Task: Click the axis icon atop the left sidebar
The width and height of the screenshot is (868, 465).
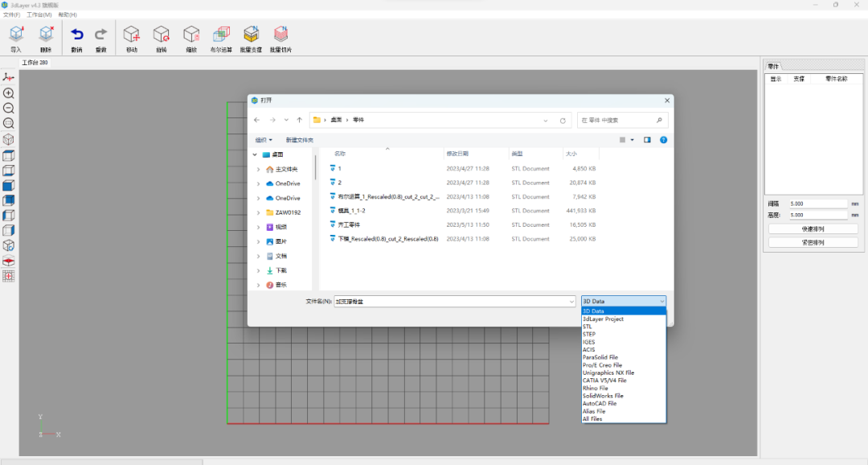Action: tap(8, 77)
